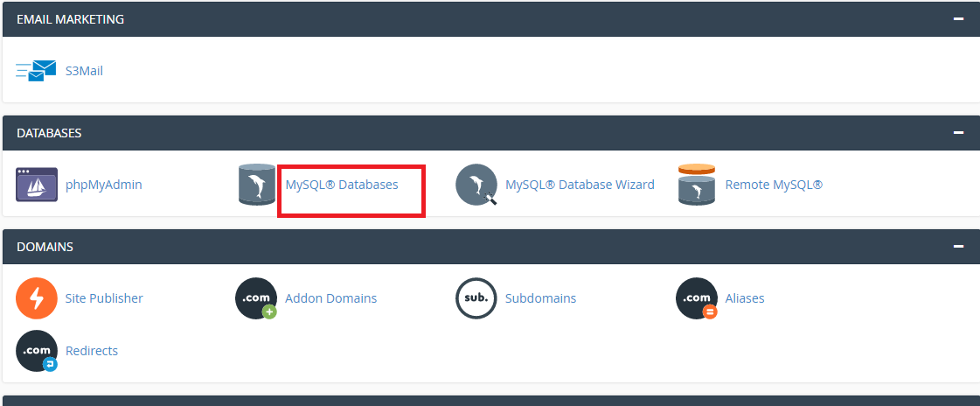This screenshot has height=406, width=980.
Task: Open the Addon Domains text link
Action: [331, 298]
